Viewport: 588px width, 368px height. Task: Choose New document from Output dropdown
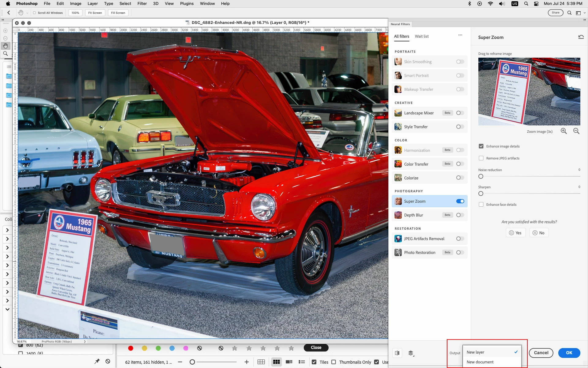point(480,362)
